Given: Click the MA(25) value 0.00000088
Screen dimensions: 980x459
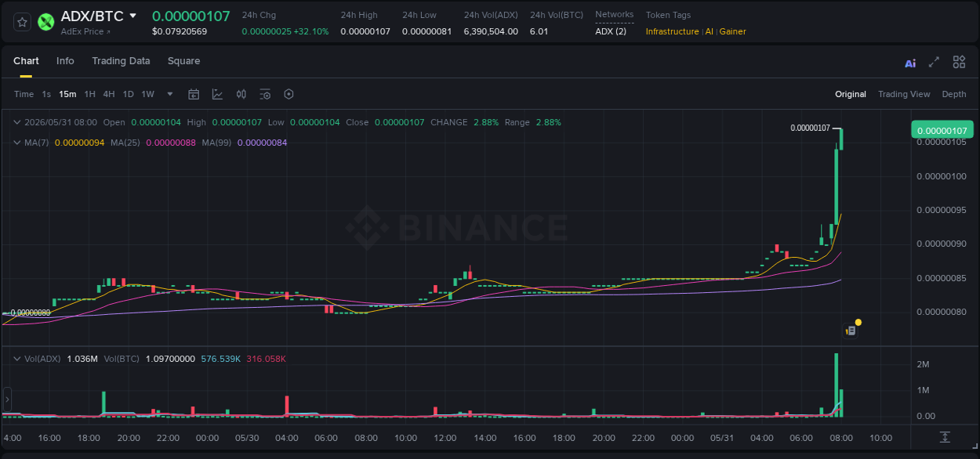Looking at the screenshot, I should coord(170,143).
